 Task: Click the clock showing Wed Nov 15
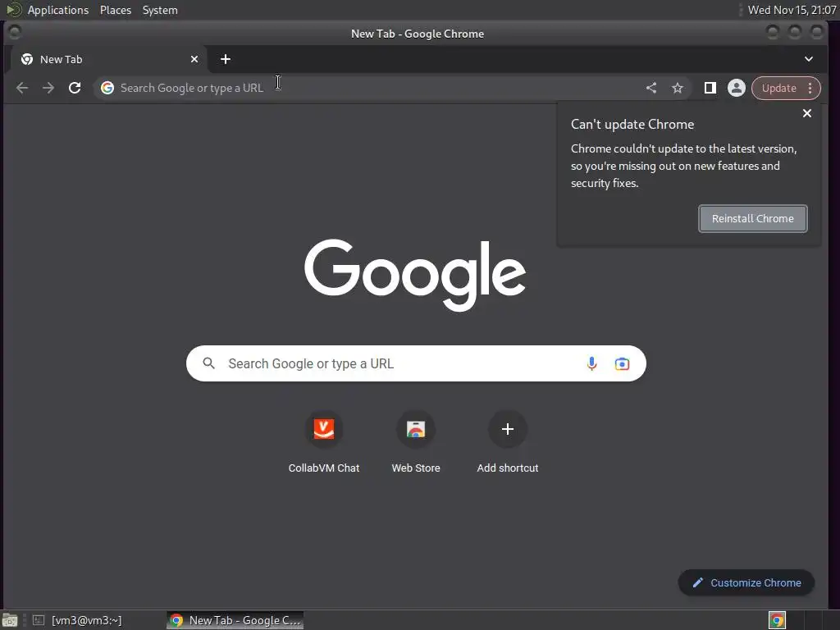[x=792, y=10]
